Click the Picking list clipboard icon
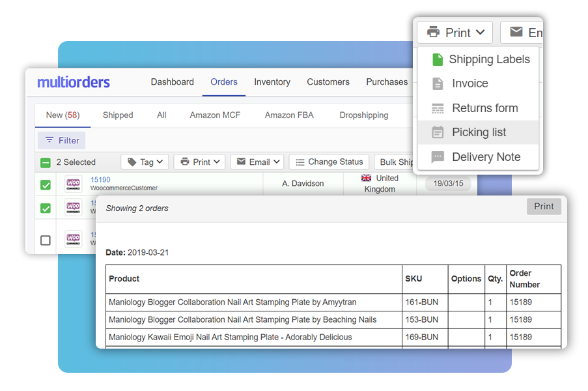Image resolution: width=588 pixels, height=391 pixels. coord(437,132)
